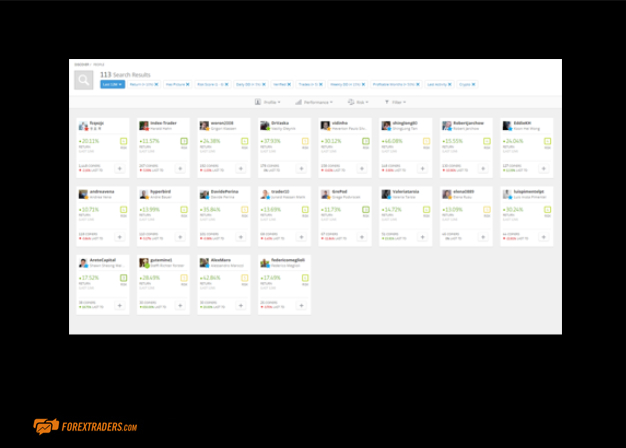The width and height of the screenshot is (626, 448).
Task: Click the plus button on andreavena's card
Action: pyautogui.click(x=119, y=237)
